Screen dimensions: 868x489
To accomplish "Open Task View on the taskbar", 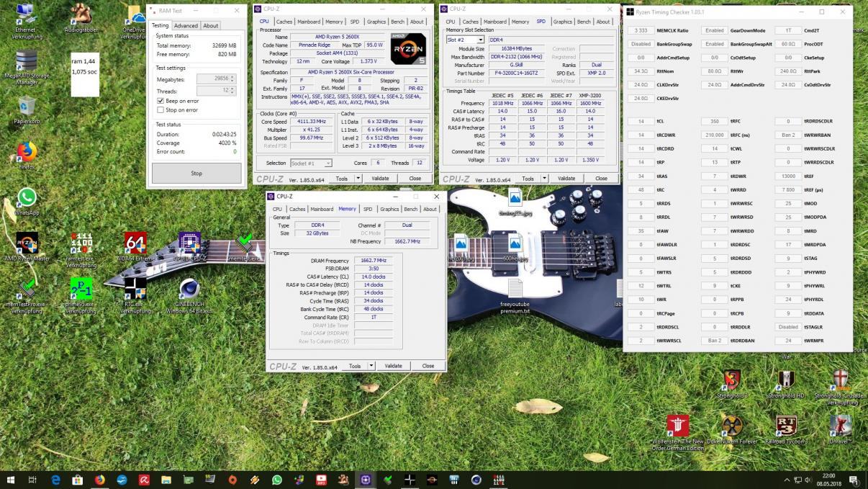I will tap(32, 480).
